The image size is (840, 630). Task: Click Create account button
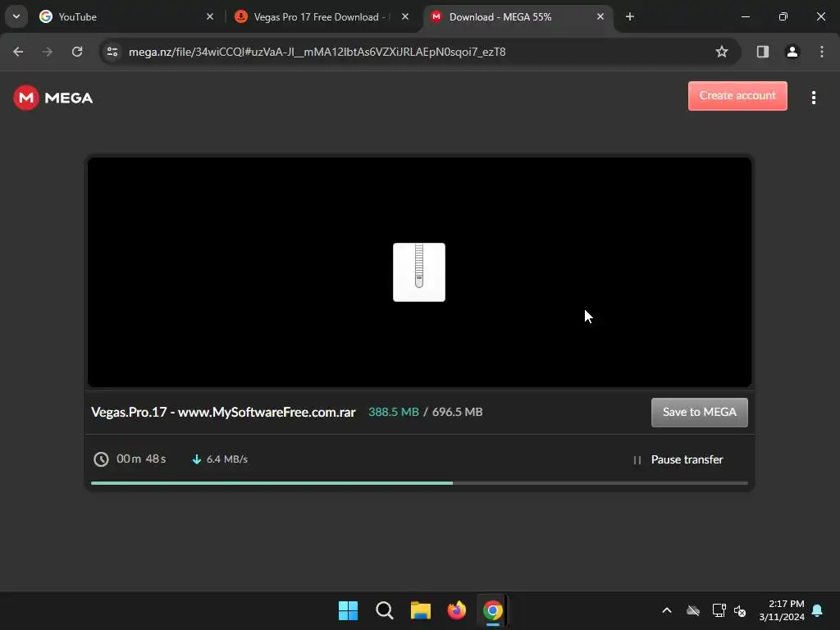[x=737, y=96]
